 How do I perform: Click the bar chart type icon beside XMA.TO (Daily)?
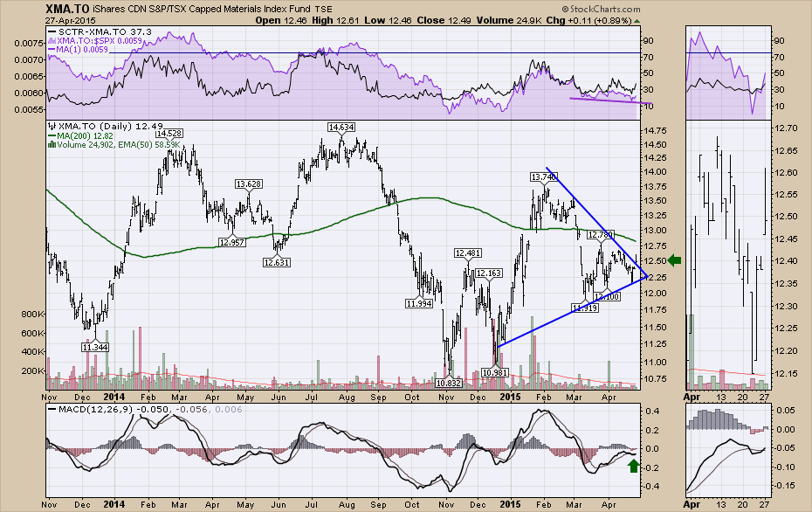(x=52, y=126)
